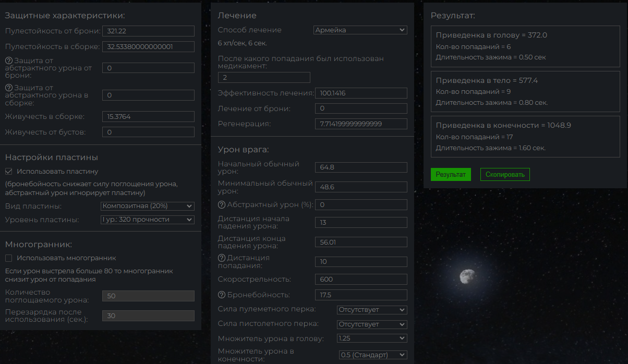
Task: Click help icon beside 'Защита от абстрактного урона от брони'
Action: coord(9,60)
